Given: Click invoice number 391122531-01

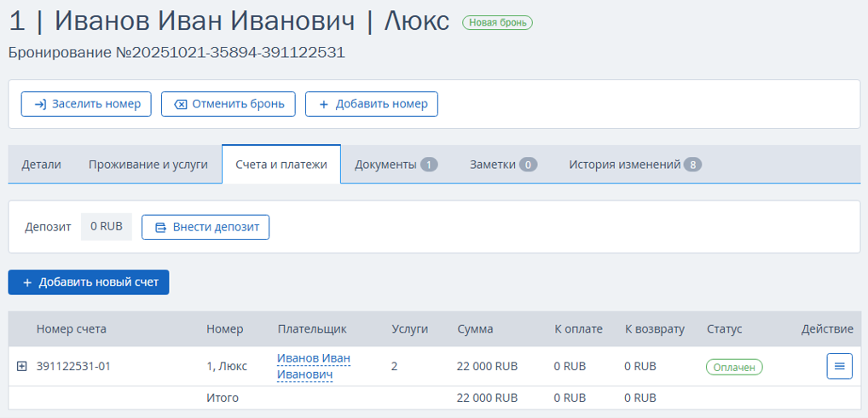Looking at the screenshot, I should click(x=73, y=367).
